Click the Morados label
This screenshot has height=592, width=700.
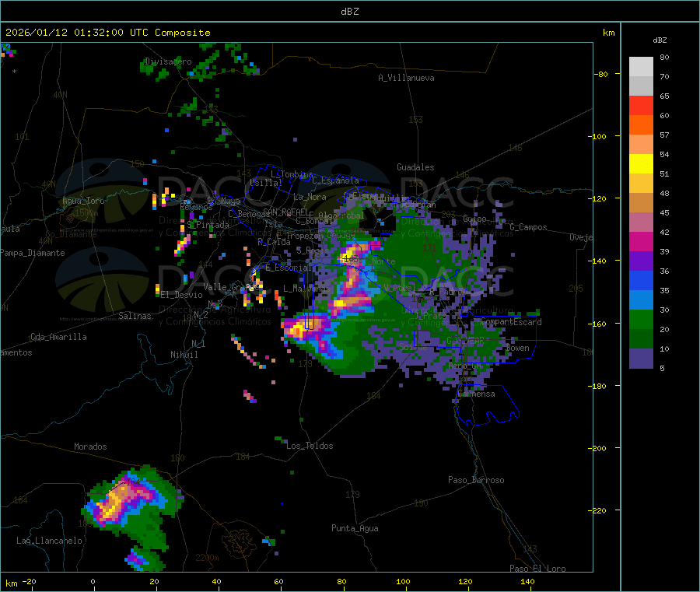point(91,447)
